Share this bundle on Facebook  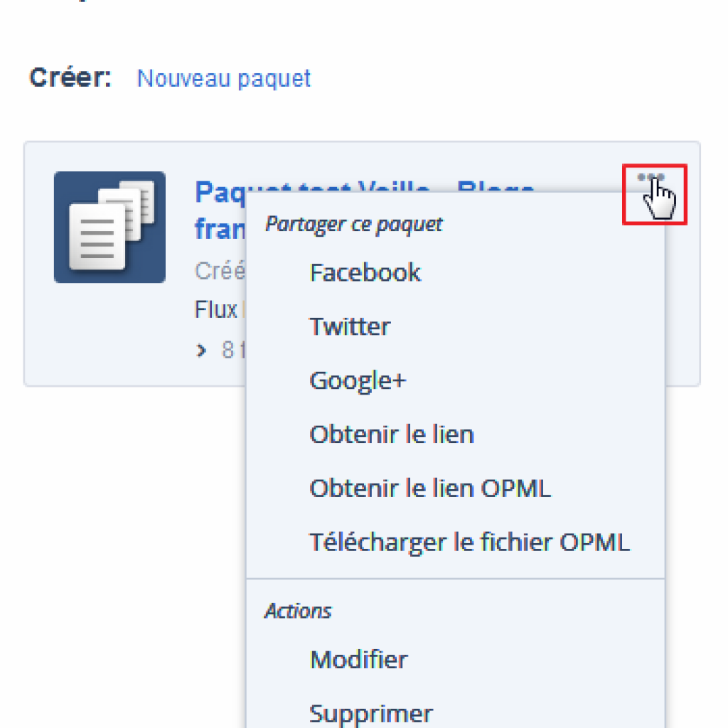click(x=365, y=272)
